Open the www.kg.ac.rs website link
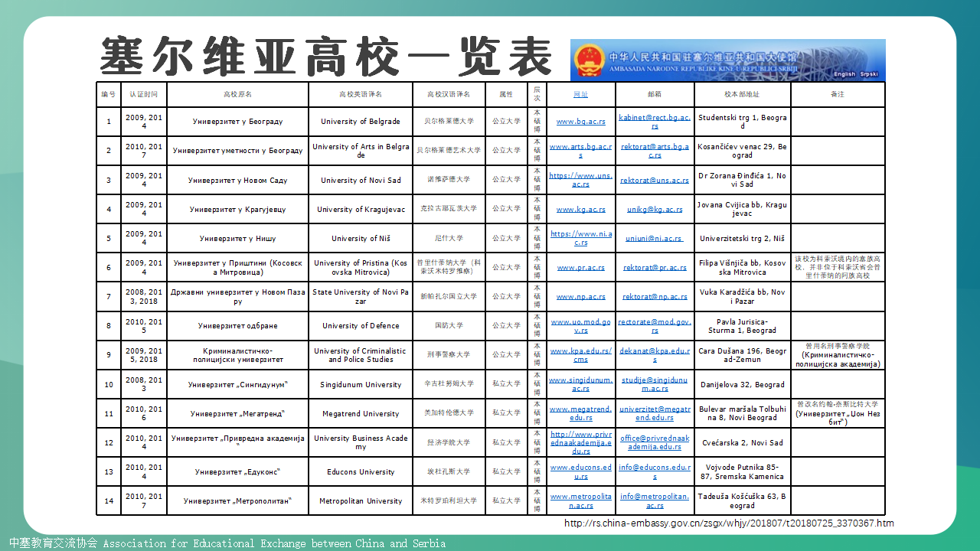980x551 pixels. click(x=581, y=209)
